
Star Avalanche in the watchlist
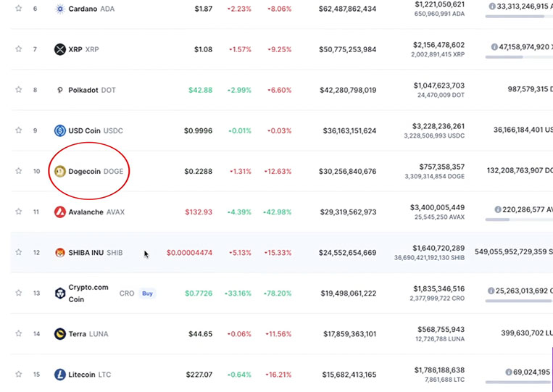[19, 212]
